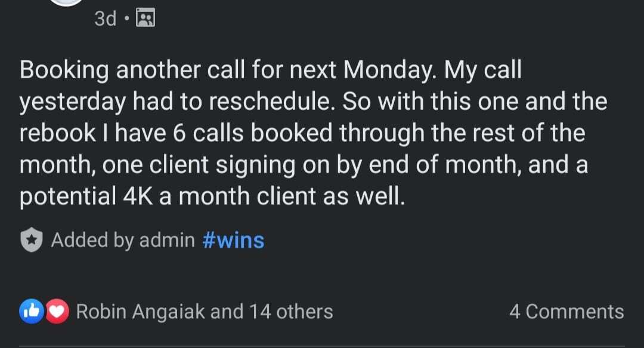Viewport: 644px width, 348px height.
Task: Click the word Monday in the post
Action: 388,70
